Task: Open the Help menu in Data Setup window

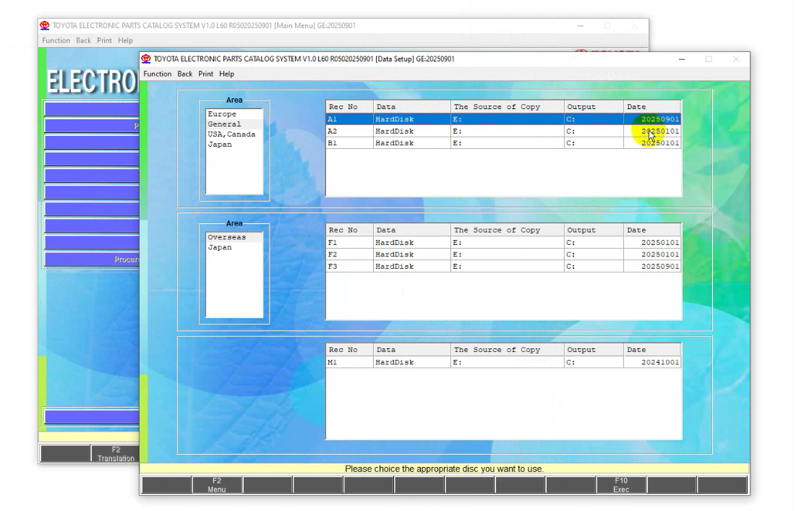Action: [226, 74]
